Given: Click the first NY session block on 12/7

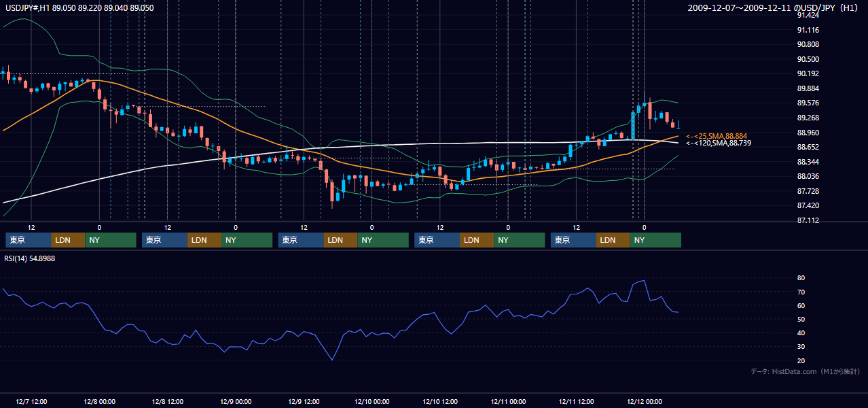Looking at the screenshot, I should [111, 240].
